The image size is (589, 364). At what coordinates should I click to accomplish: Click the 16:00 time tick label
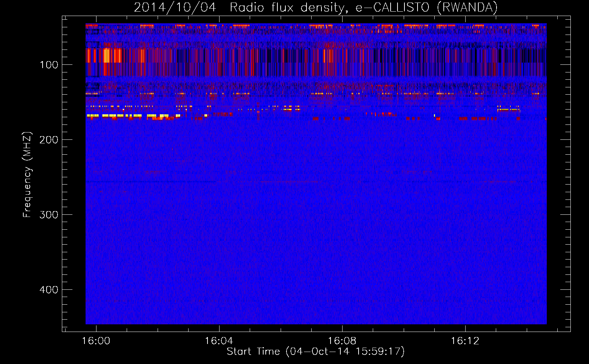[x=96, y=341]
